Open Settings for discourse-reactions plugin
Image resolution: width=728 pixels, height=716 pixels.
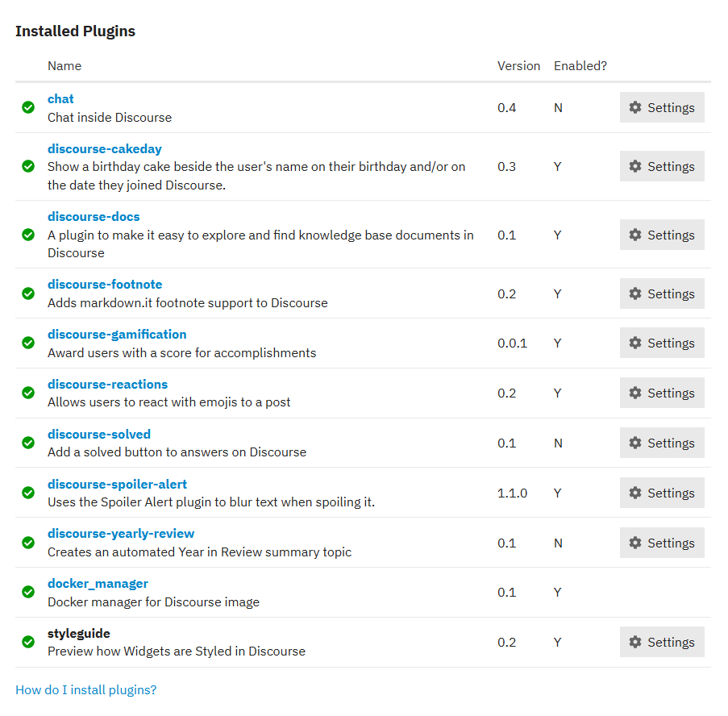(662, 393)
